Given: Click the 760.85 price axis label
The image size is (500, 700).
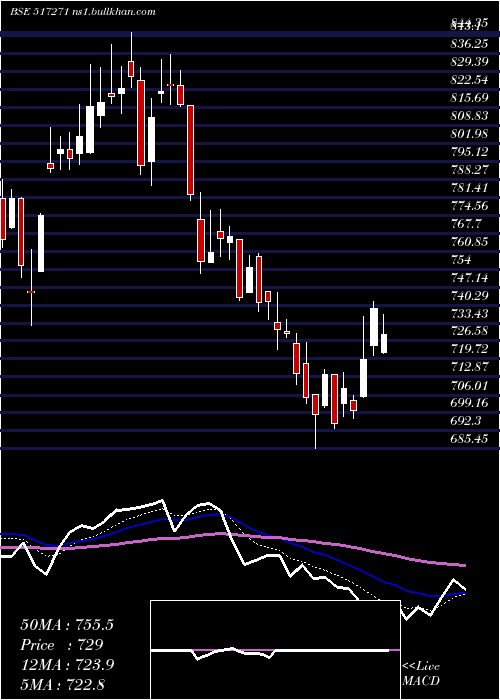Looking at the screenshot, I should [469, 242].
